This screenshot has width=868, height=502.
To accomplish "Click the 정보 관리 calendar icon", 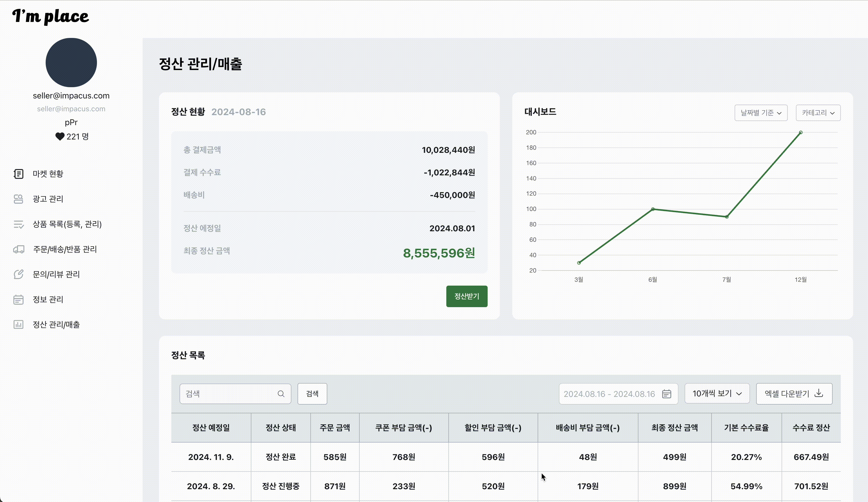I will [18, 299].
